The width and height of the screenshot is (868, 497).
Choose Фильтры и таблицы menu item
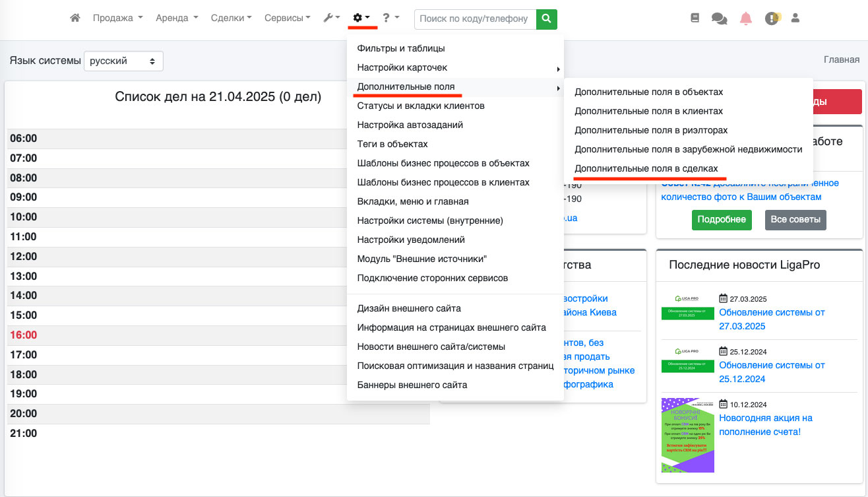(401, 48)
